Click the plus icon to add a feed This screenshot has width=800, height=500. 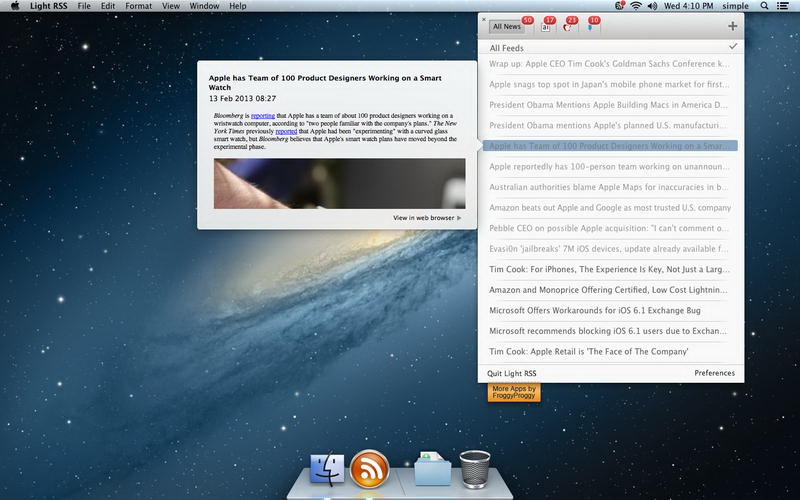click(x=733, y=26)
